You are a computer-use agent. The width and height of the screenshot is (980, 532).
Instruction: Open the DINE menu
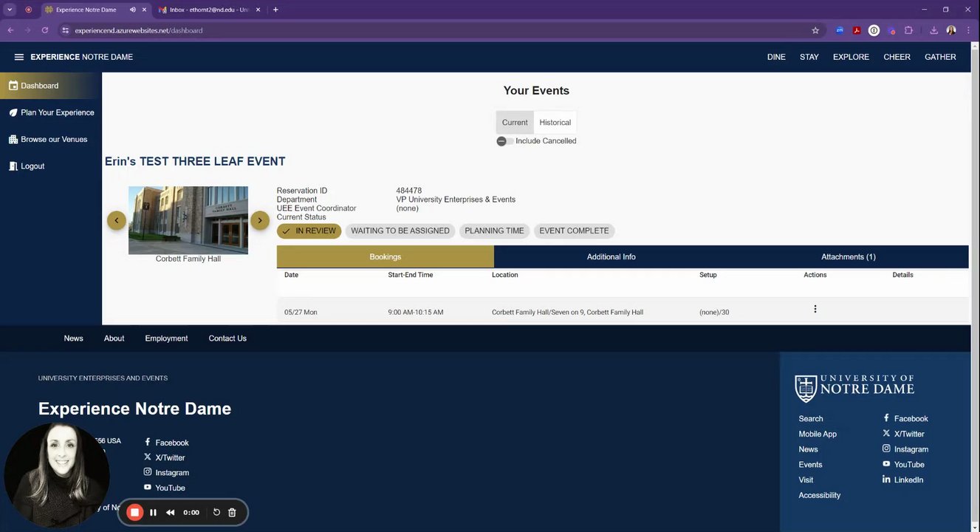[x=776, y=57]
